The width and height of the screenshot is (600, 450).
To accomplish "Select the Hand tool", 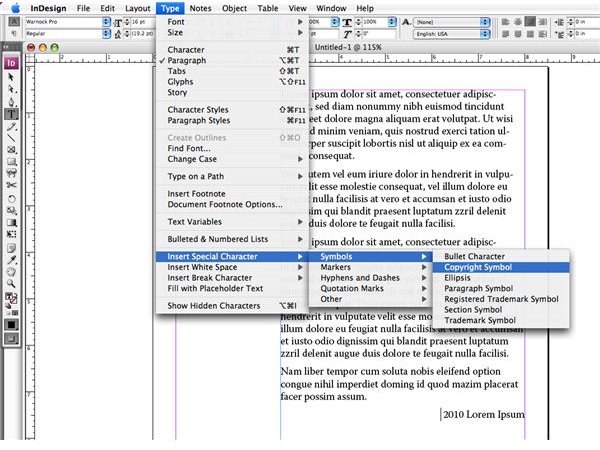I will pyautogui.click(x=11, y=272).
